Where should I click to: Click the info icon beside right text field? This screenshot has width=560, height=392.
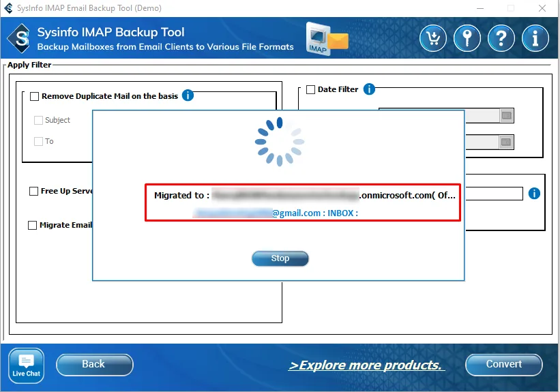point(534,194)
